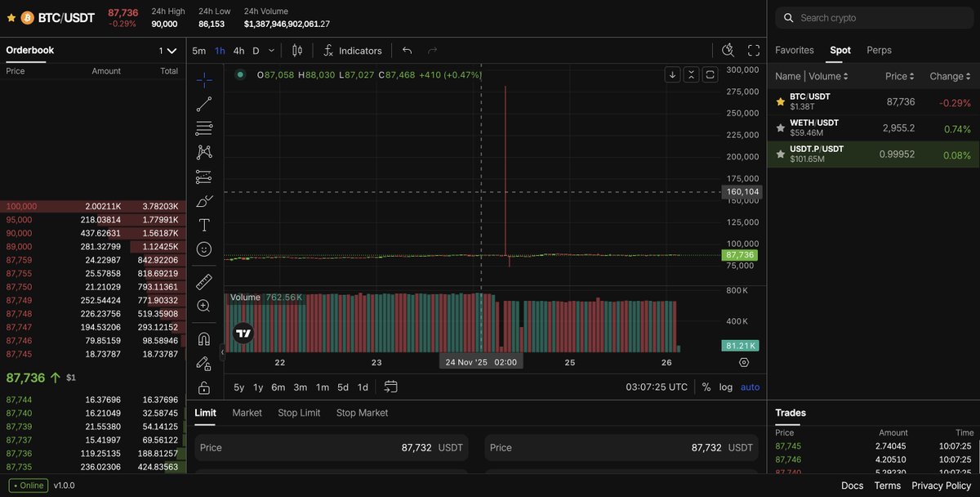
Task: Redo the chart action
Action: coord(432,51)
